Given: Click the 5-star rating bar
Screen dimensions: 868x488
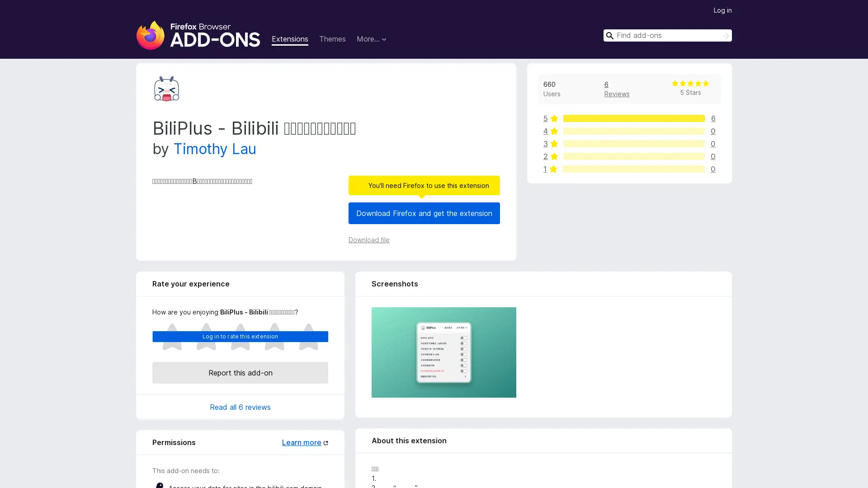Looking at the screenshot, I should click(x=633, y=118).
